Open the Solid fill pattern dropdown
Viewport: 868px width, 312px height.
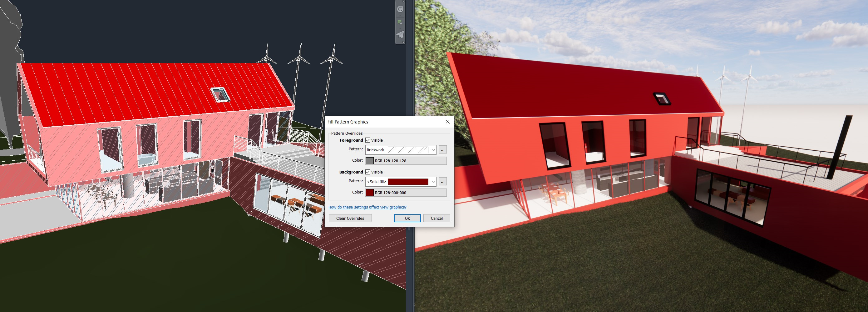coord(433,181)
